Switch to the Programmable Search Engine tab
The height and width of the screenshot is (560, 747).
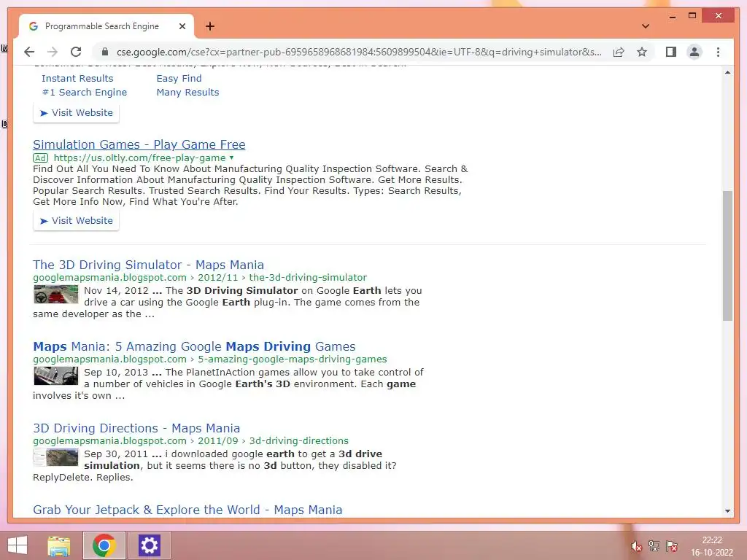(106, 26)
